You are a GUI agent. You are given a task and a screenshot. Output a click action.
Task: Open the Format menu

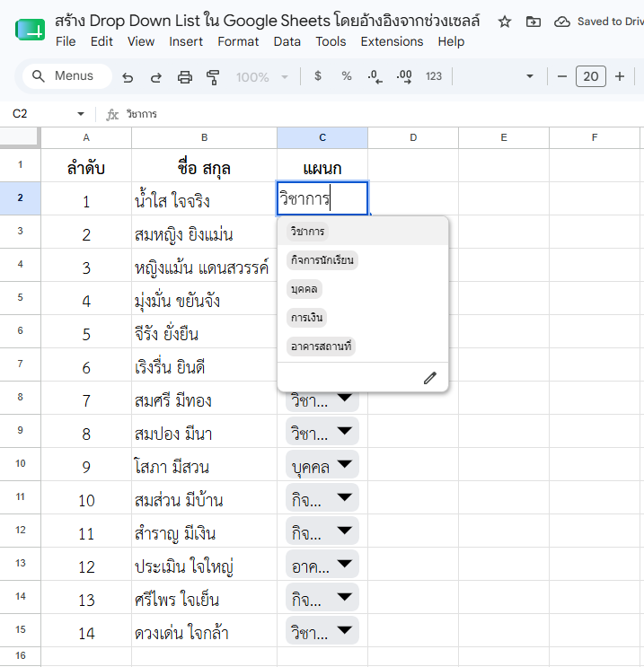point(238,41)
